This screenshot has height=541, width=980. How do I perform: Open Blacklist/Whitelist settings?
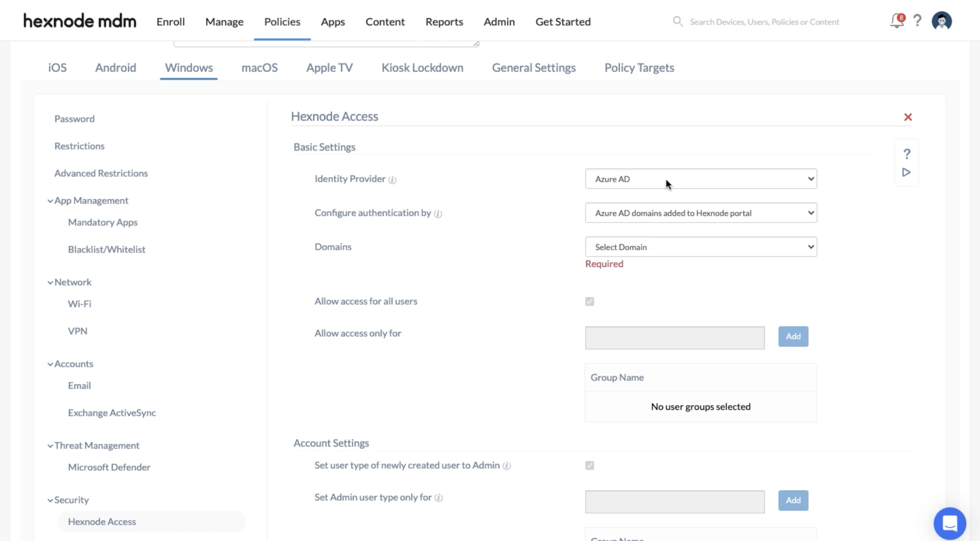tap(107, 250)
